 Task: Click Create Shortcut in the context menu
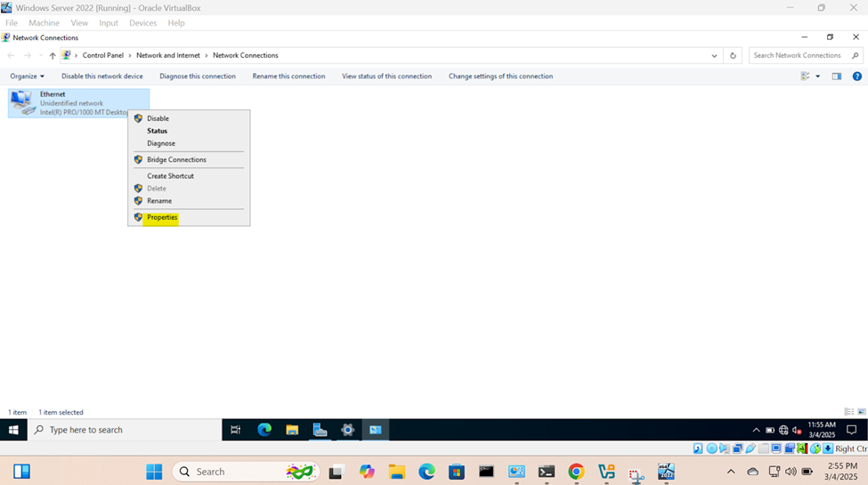click(170, 176)
